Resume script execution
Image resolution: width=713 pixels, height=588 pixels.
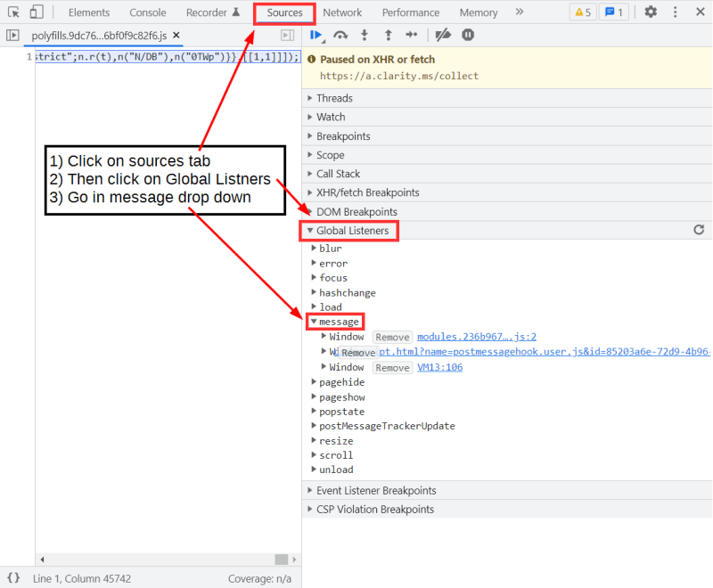pyautogui.click(x=316, y=35)
